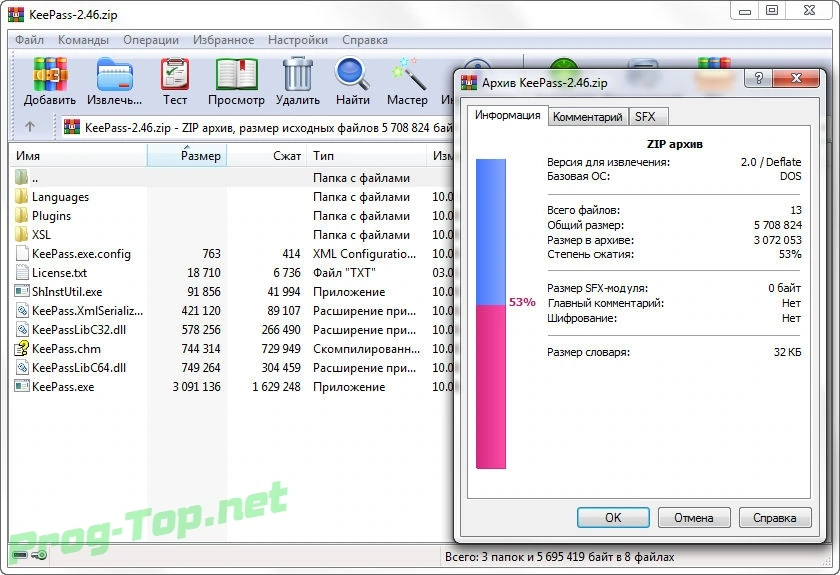
Task: Click the drive icon in status bar
Action: [x=20, y=555]
